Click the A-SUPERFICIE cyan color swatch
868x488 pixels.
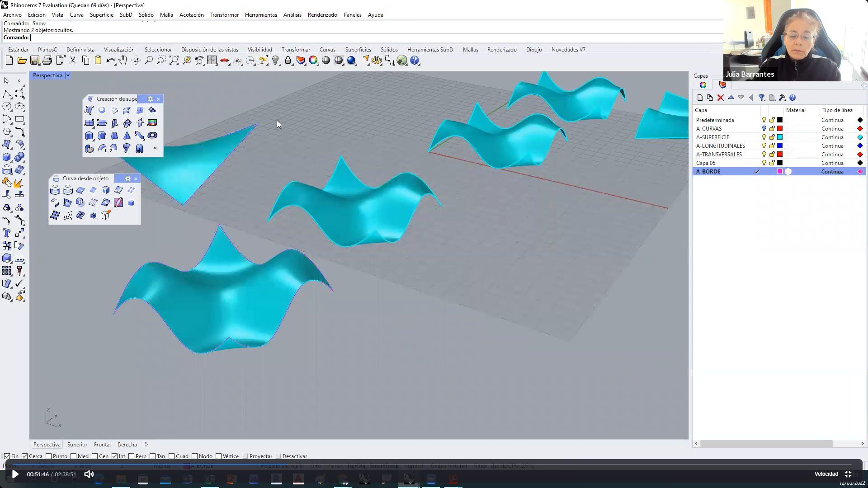[780, 137]
